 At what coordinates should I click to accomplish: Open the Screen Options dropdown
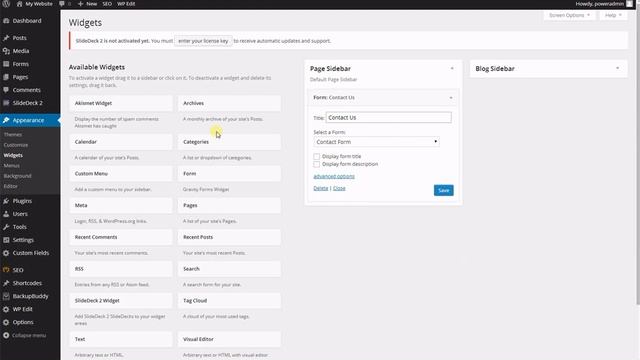click(x=569, y=15)
